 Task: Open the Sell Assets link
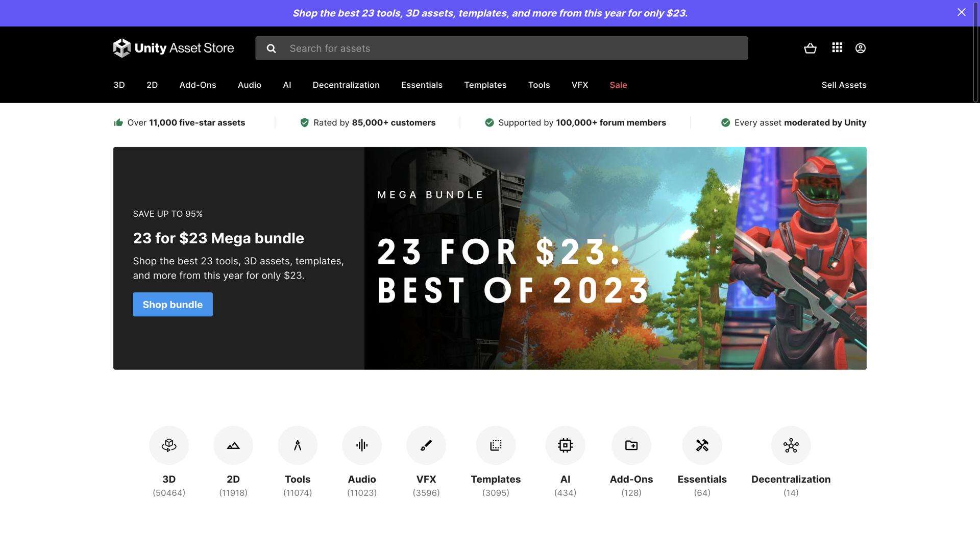pos(844,85)
